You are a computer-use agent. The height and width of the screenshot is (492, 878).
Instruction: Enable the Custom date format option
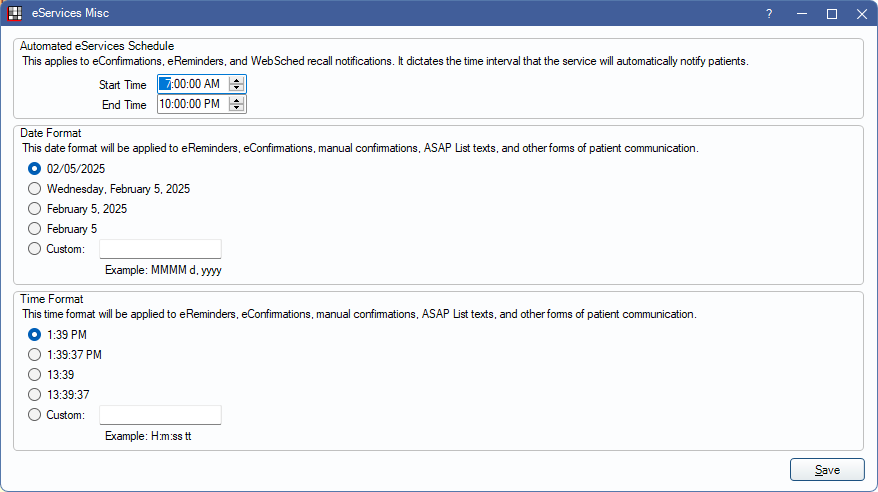35,249
